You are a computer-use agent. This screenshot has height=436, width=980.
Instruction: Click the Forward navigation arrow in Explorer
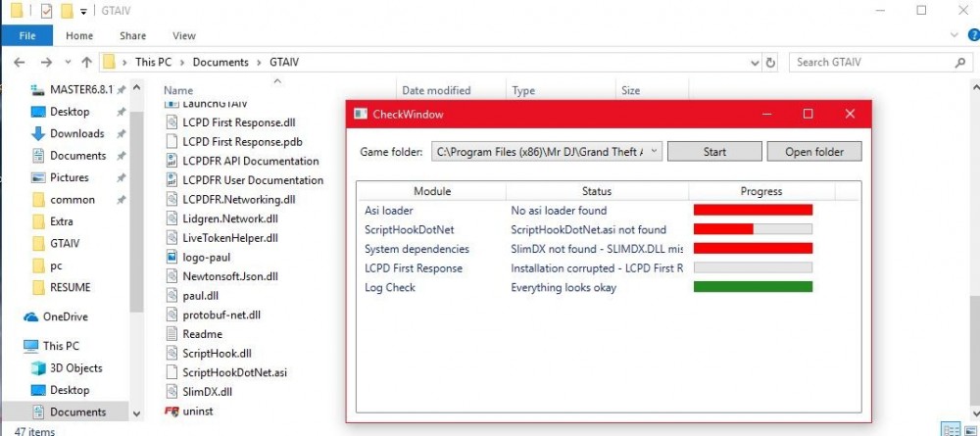coord(46,63)
